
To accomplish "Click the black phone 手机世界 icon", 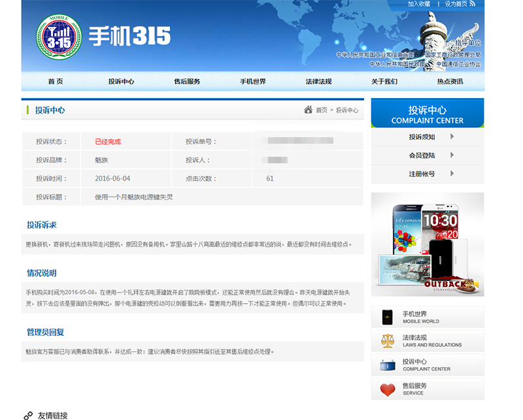I will 387,317.
